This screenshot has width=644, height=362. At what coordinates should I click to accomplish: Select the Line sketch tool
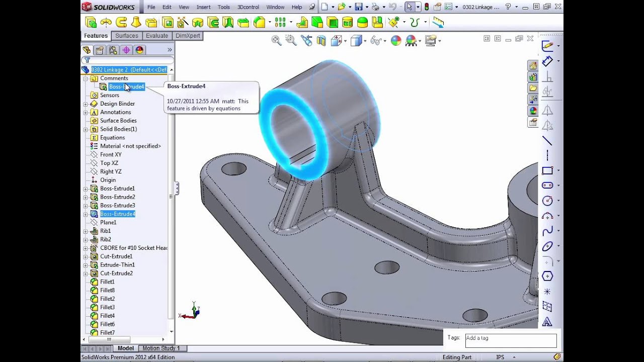(x=547, y=140)
